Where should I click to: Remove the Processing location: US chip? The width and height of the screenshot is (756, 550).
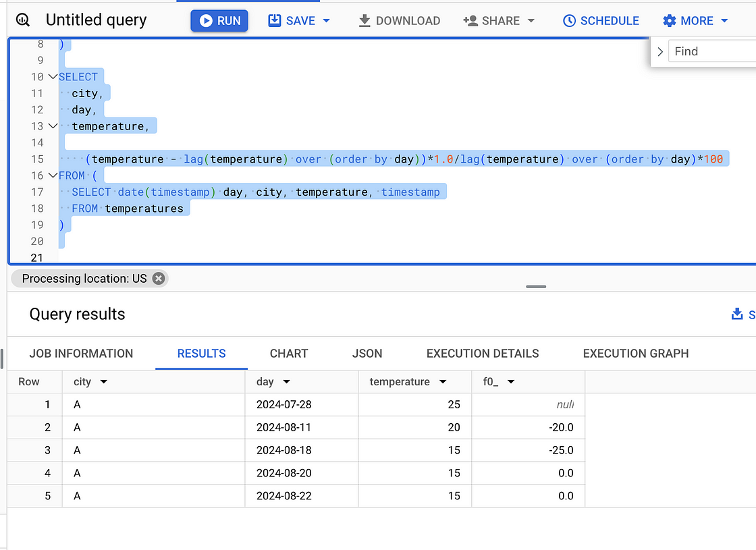coord(159,279)
